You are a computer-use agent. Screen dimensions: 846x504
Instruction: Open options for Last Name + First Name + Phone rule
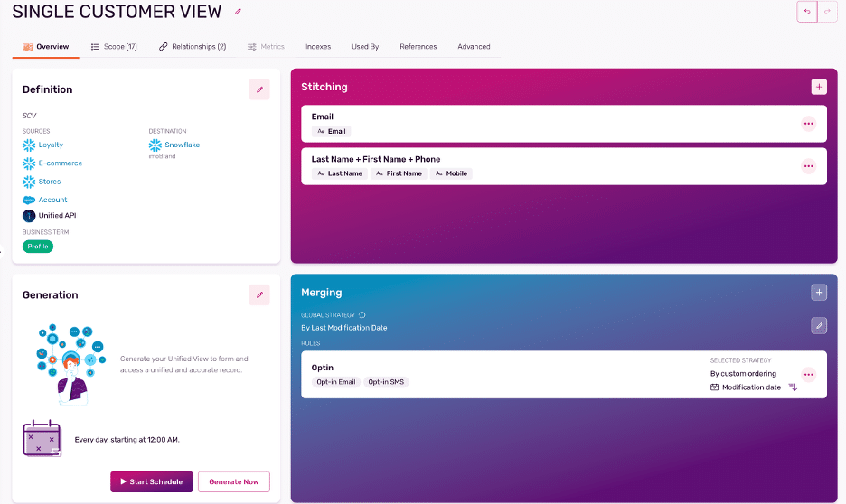tap(808, 166)
